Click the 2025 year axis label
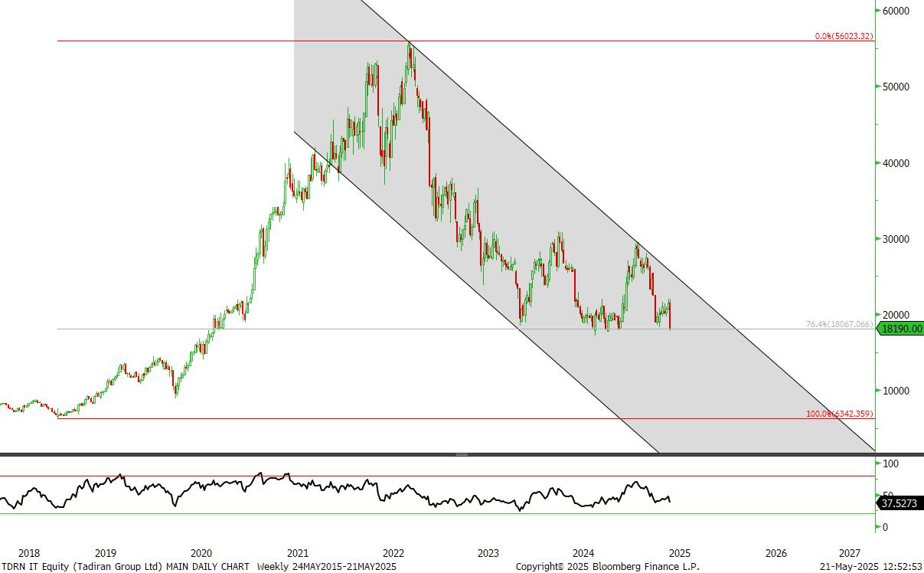This screenshot has height=573, width=924. click(681, 552)
